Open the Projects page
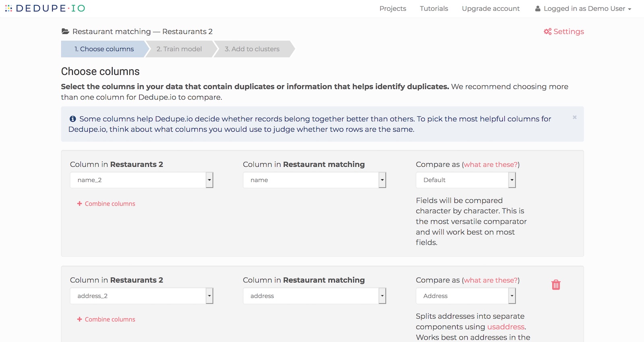This screenshot has height=342, width=644. click(392, 8)
